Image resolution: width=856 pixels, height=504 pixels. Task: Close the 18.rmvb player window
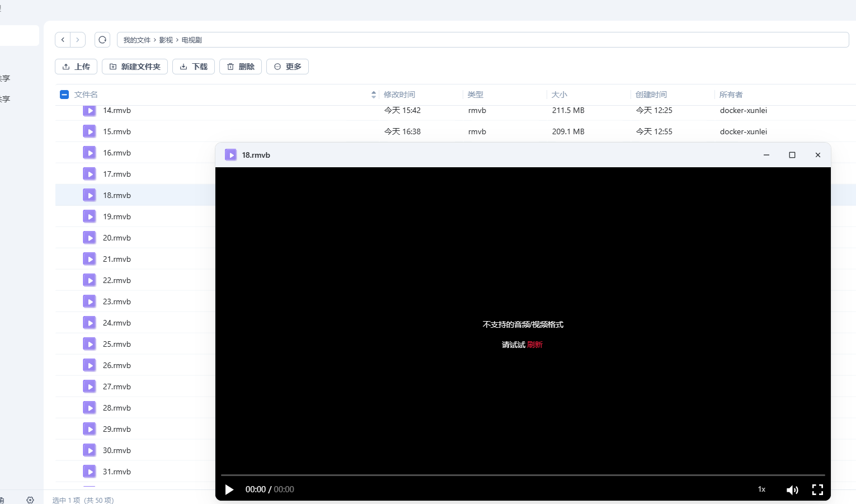coord(818,155)
